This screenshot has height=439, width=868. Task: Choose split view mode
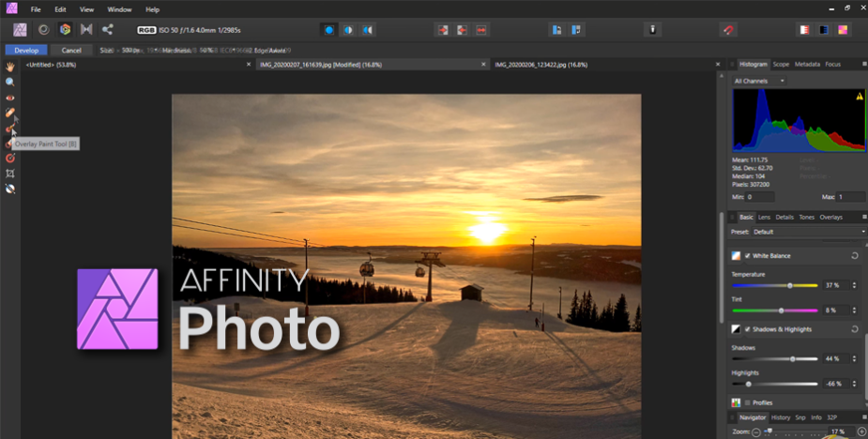tap(348, 30)
